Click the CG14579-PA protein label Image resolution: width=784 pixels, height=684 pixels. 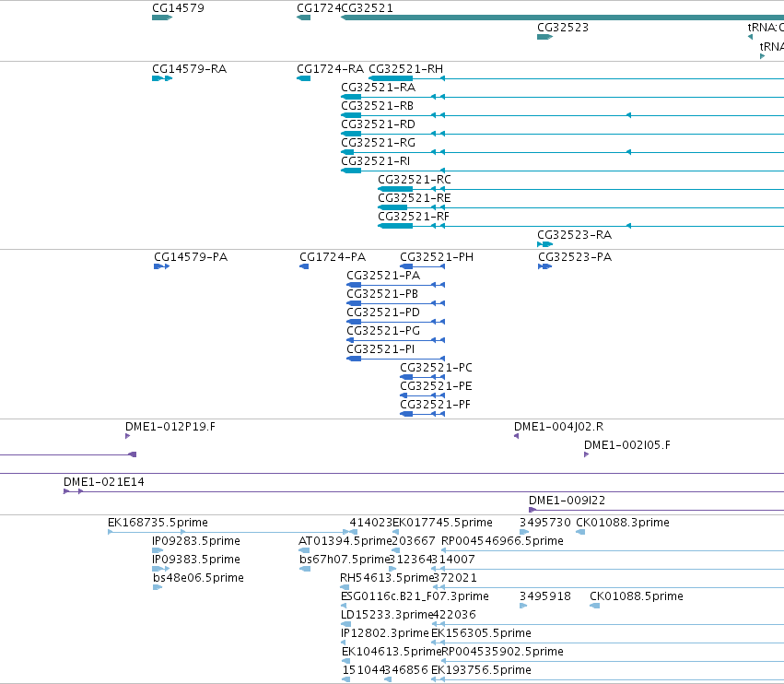tap(191, 257)
